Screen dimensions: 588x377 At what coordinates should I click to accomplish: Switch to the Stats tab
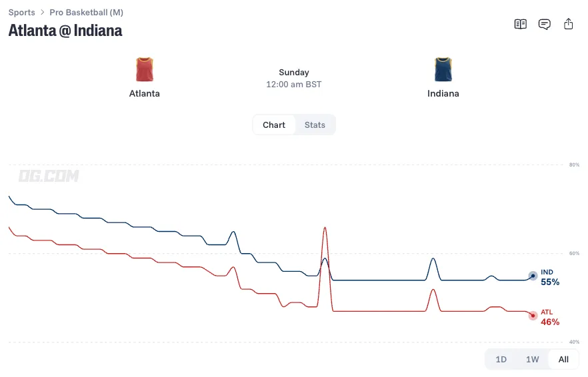[x=315, y=125]
